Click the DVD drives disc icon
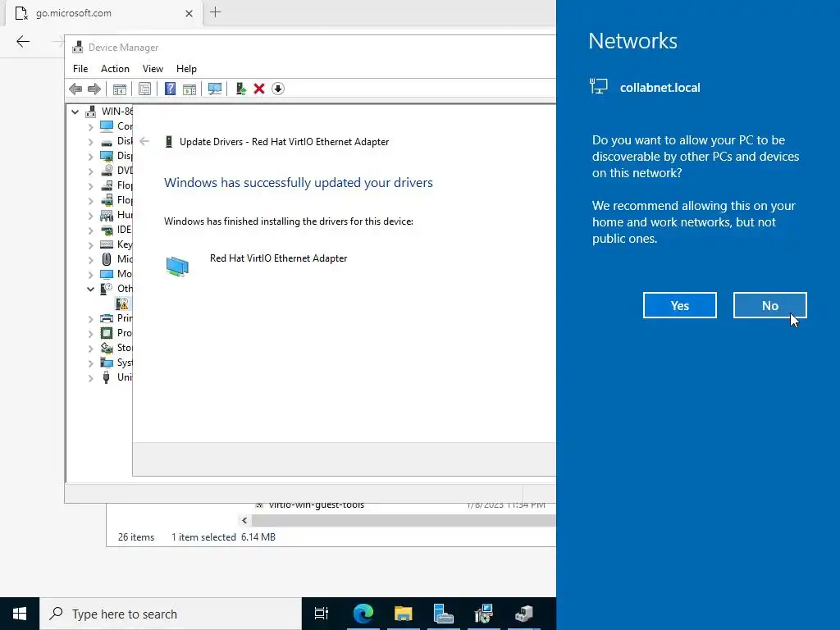The height and width of the screenshot is (630, 840). tap(107, 171)
